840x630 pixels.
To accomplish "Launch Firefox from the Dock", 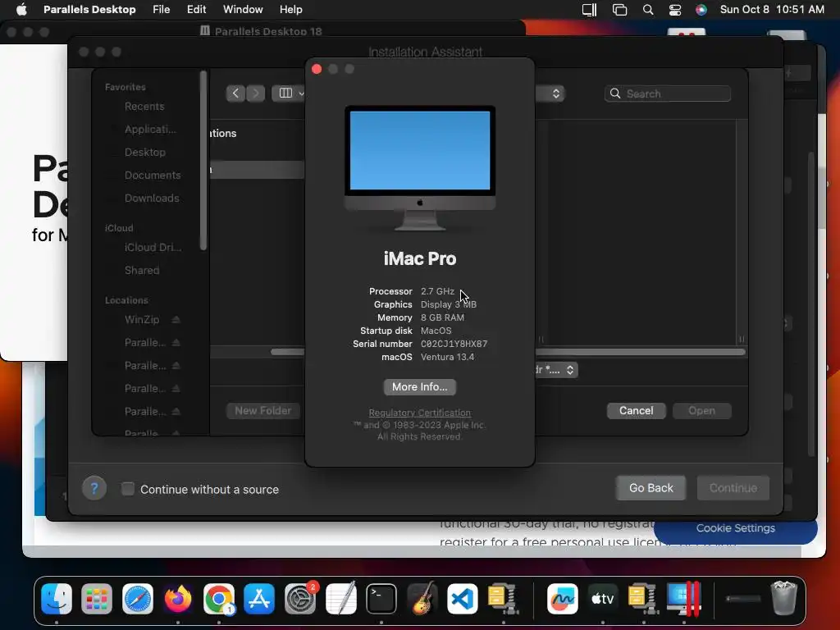I will point(178,598).
